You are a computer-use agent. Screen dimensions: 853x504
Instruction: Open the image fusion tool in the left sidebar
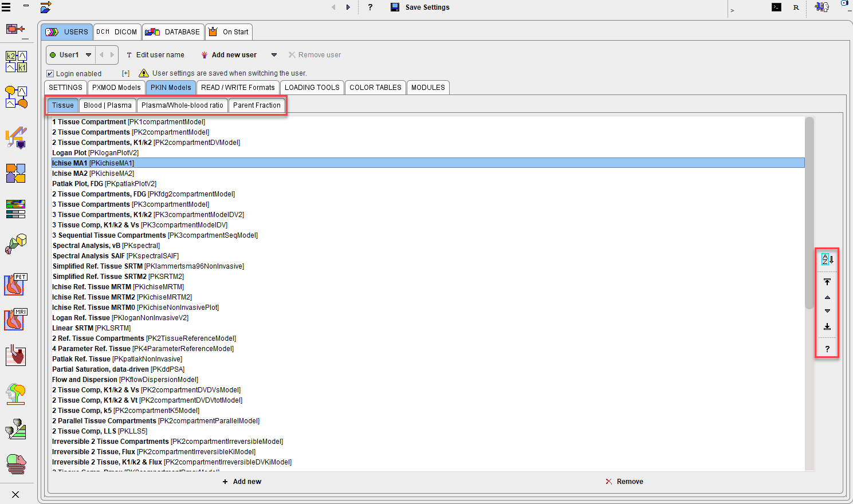[16, 137]
